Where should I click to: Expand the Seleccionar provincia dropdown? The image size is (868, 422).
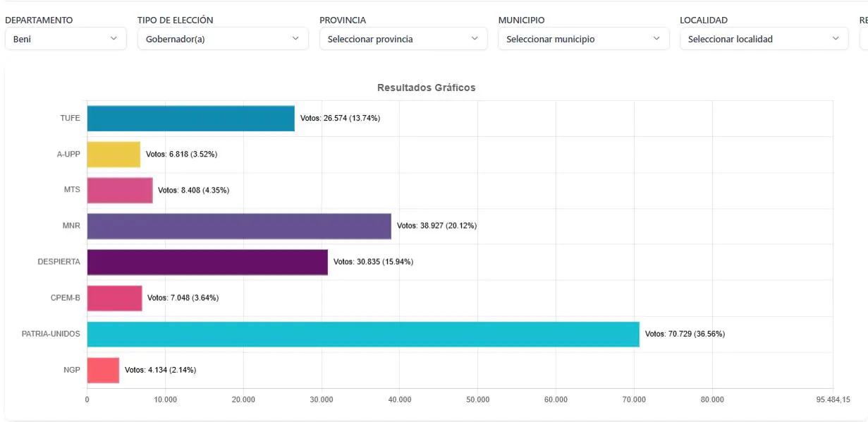click(402, 38)
